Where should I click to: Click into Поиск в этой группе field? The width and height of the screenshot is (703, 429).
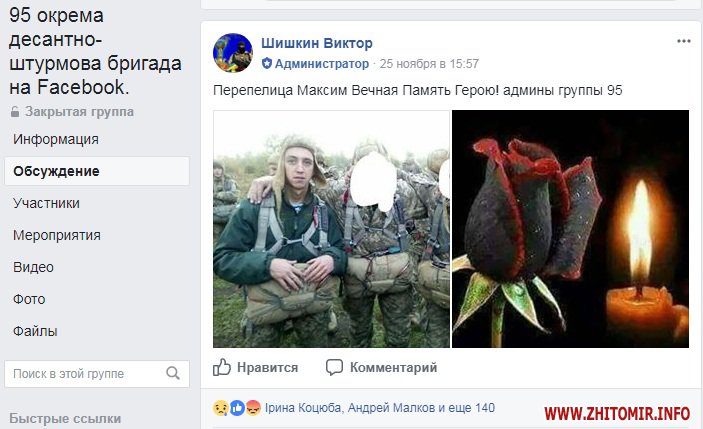coord(97,374)
